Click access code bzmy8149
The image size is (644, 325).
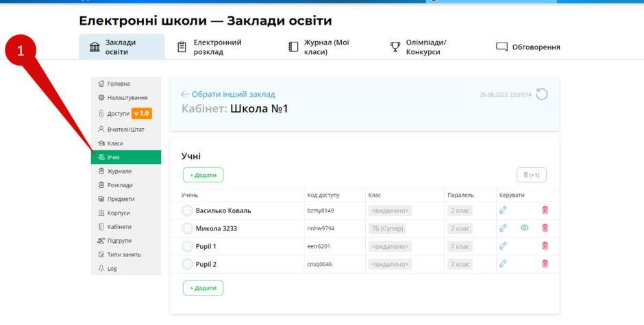(x=321, y=210)
